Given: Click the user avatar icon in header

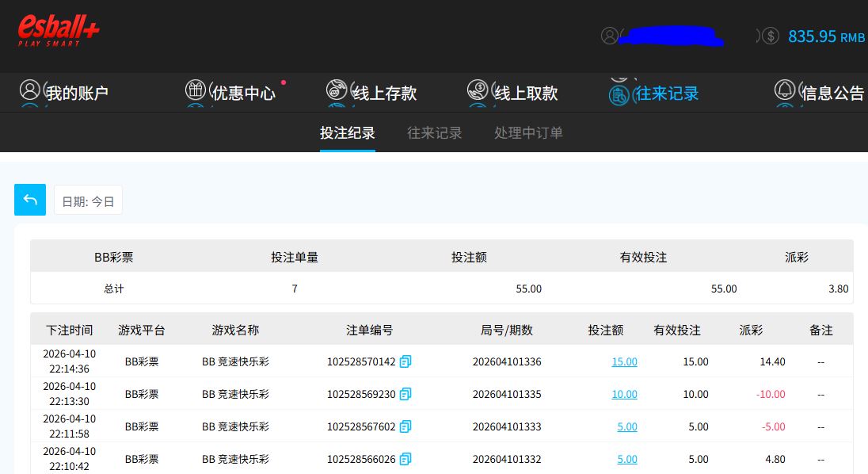Looking at the screenshot, I should coord(609,36).
